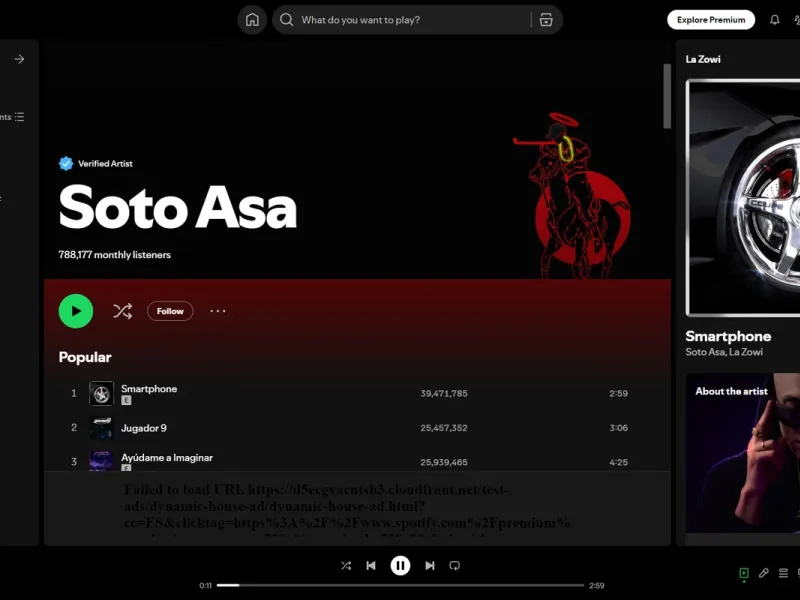
Task: Click Ayúdame a Imaginar album thumbnail
Action: coord(102,460)
